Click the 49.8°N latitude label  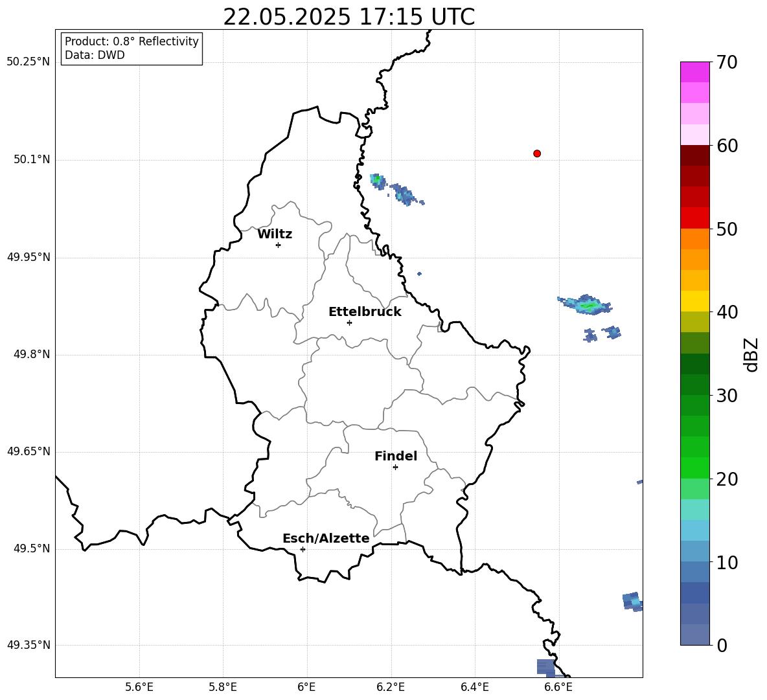(32, 354)
